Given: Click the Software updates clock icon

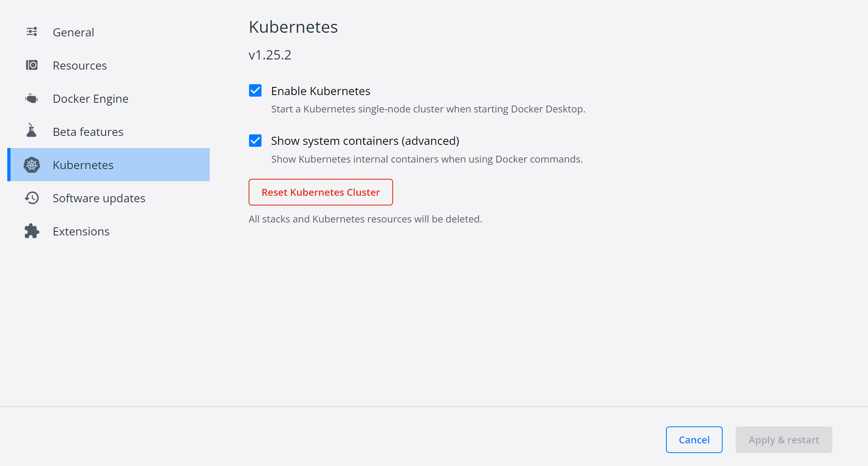Looking at the screenshot, I should click(x=32, y=198).
